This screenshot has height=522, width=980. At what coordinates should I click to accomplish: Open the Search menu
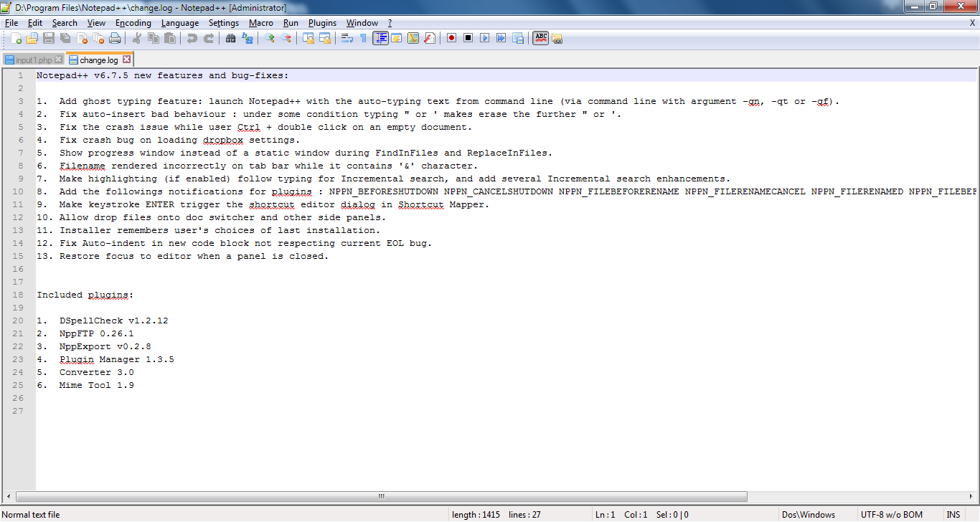tap(65, 23)
